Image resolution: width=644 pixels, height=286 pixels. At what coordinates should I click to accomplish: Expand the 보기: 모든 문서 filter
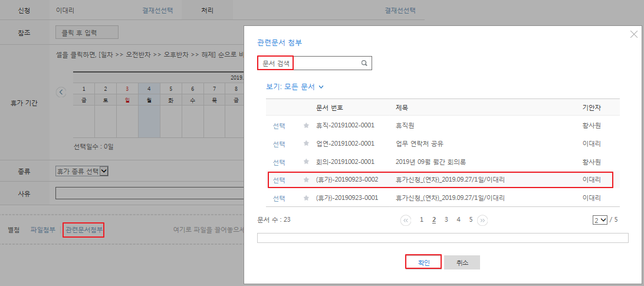point(295,87)
